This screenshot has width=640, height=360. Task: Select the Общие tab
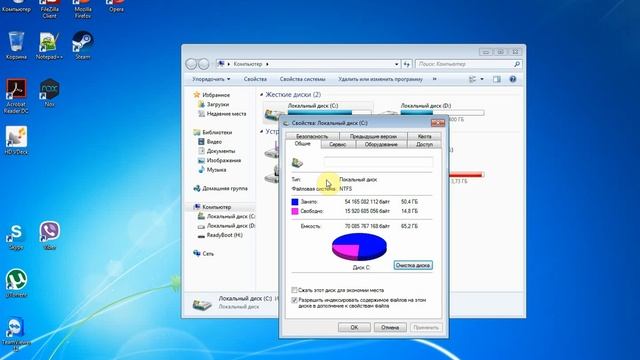click(302, 144)
